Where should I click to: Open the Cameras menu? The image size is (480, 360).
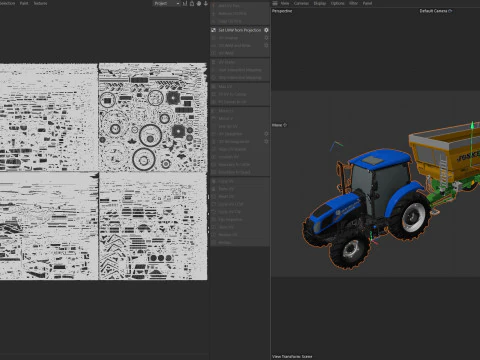pyautogui.click(x=301, y=3)
